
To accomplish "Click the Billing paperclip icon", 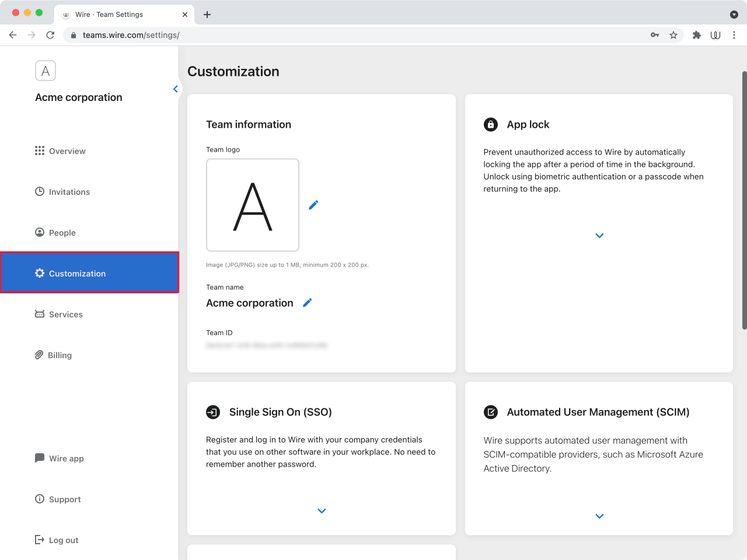I will click(x=39, y=355).
